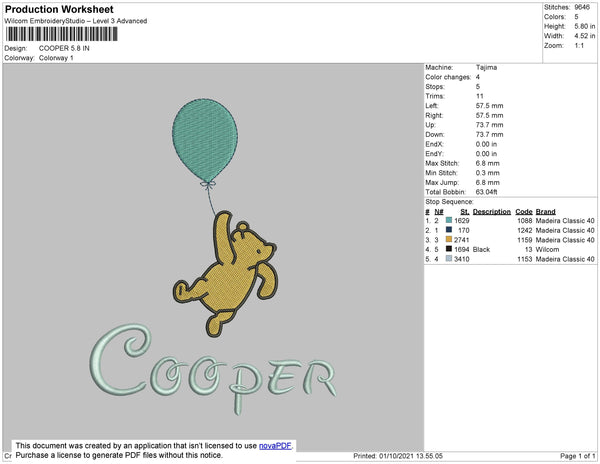Click the 'Code' column header
Viewport: 600px width, 464px height.
524,212
